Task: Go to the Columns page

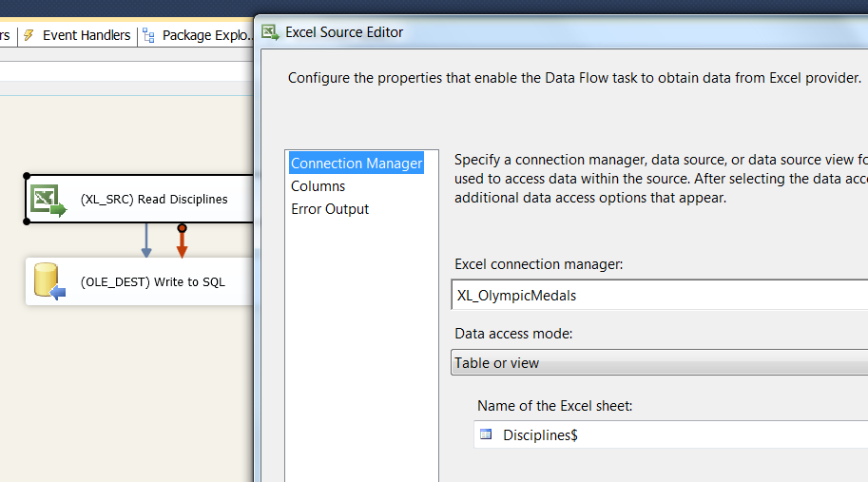Action: (318, 186)
